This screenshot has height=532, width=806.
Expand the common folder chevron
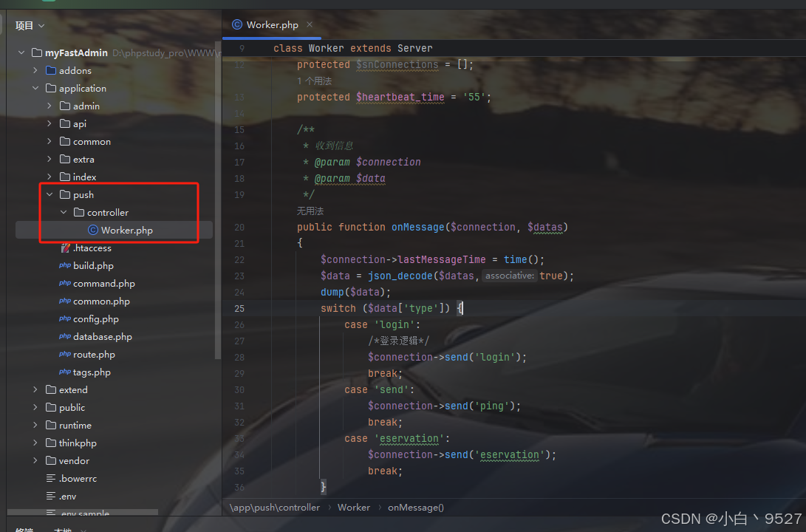click(x=49, y=141)
